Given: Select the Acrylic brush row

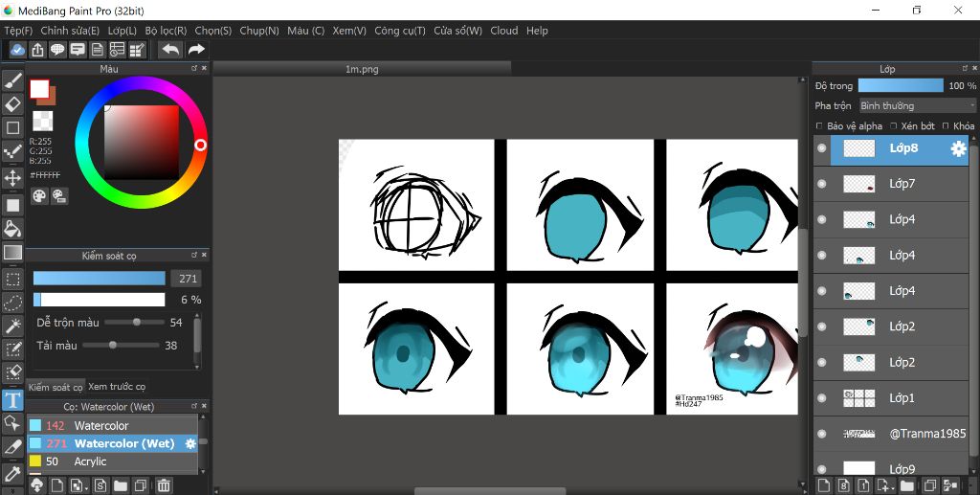Looking at the screenshot, I should coord(113,461).
